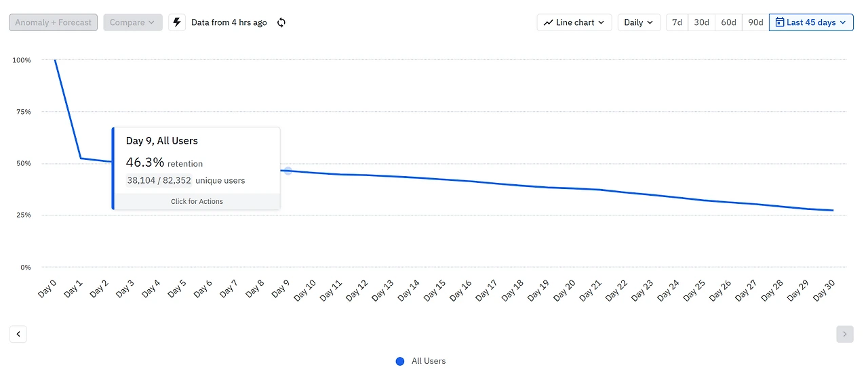Click the calendar icon in date picker

tap(779, 22)
